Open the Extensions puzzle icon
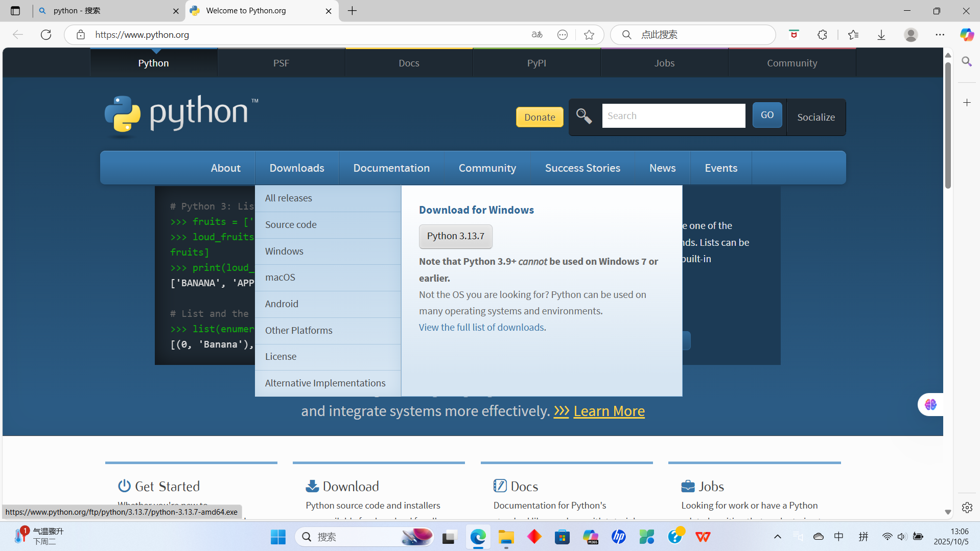 tap(822, 35)
